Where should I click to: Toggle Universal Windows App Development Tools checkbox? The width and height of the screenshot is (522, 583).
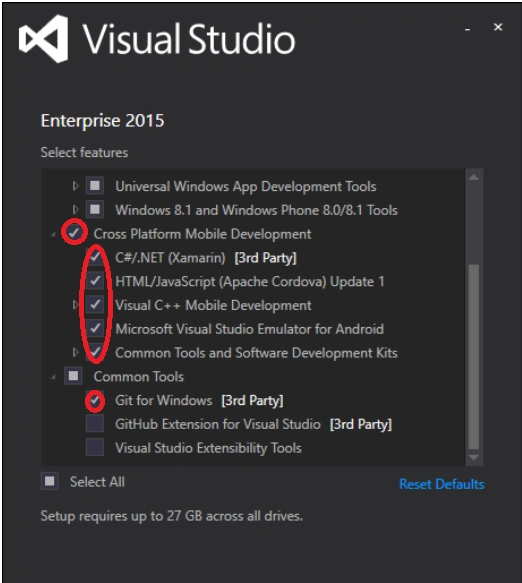tap(95, 186)
